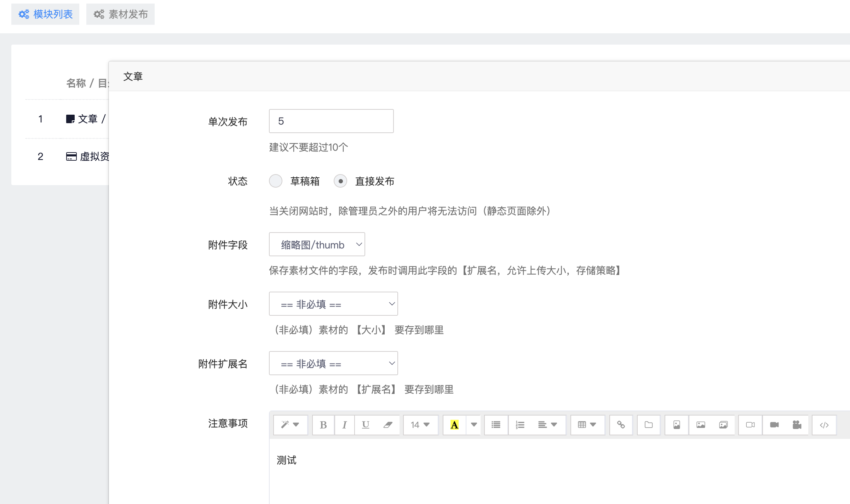This screenshot has width=850, height=504.
Task: Select the 草稿箱 radio option
Action: tap(276, 181)
